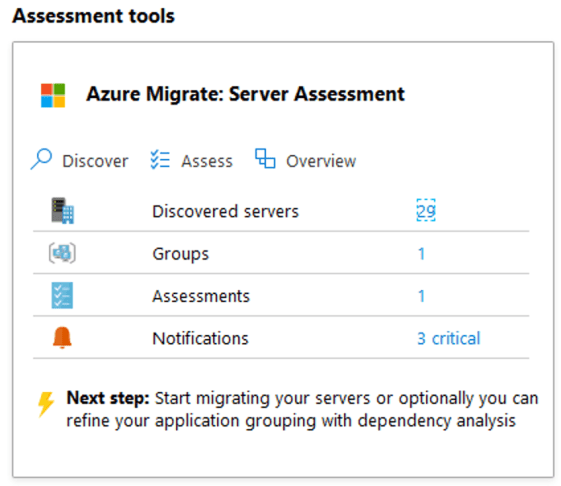Open the Overview page

pyautogui.click(x=321, y=161)
